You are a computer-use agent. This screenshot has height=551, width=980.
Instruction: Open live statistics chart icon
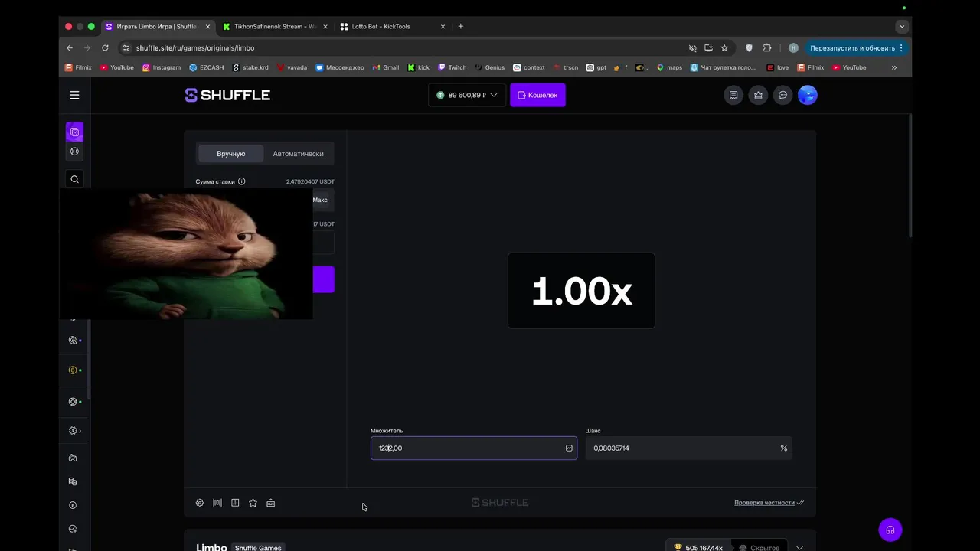pos(235,503)
